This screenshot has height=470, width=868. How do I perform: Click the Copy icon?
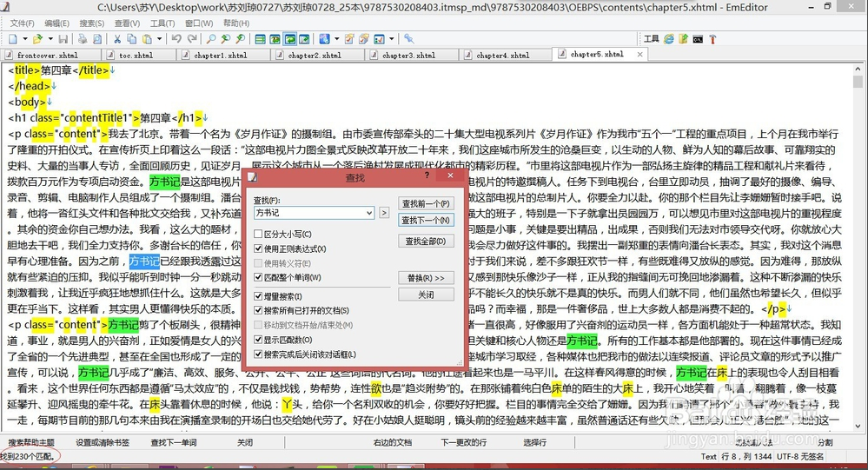pos(132,39)
